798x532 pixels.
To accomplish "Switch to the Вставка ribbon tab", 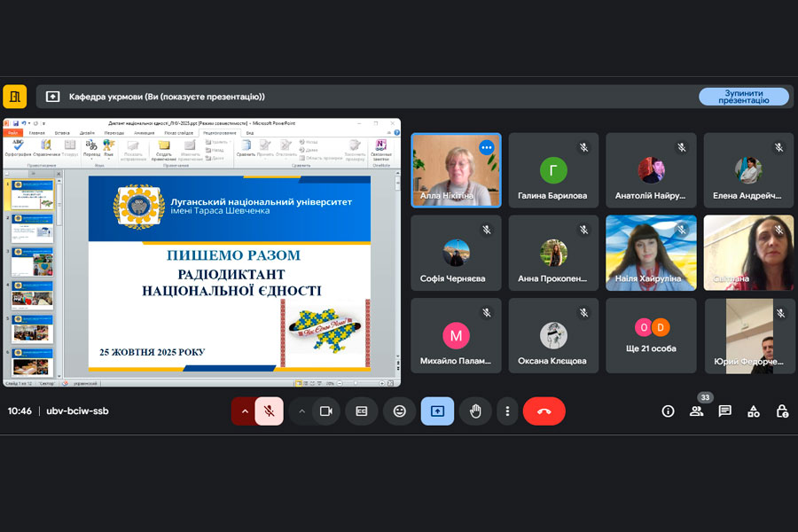I will [62, 133].
